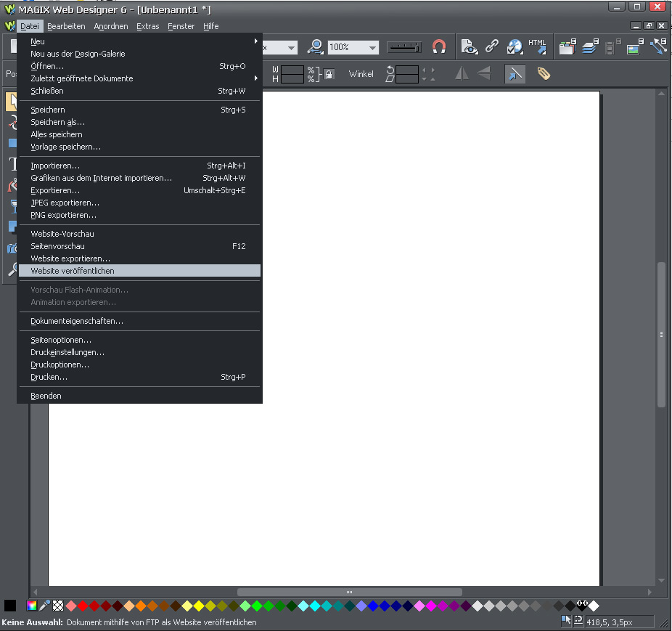Choose Beenden to quit
This screenshot has height=631, width=672.
140,396
